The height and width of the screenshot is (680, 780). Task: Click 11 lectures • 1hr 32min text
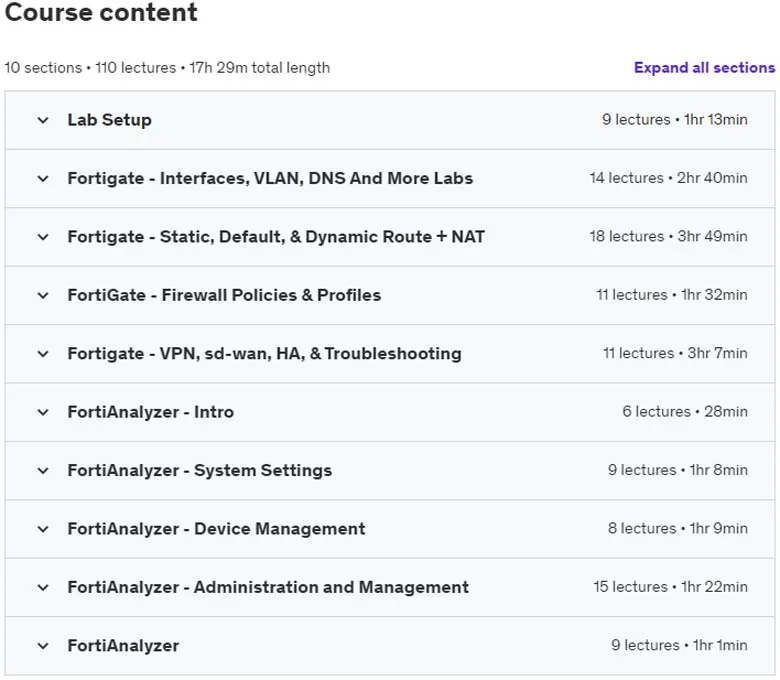click(x=672, y=295)
